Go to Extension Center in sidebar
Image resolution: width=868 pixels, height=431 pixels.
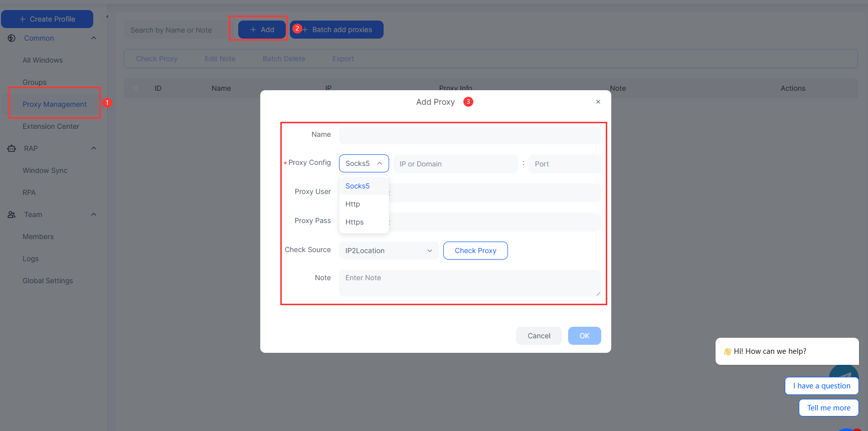pyautogui.click(x=51, y=126)
